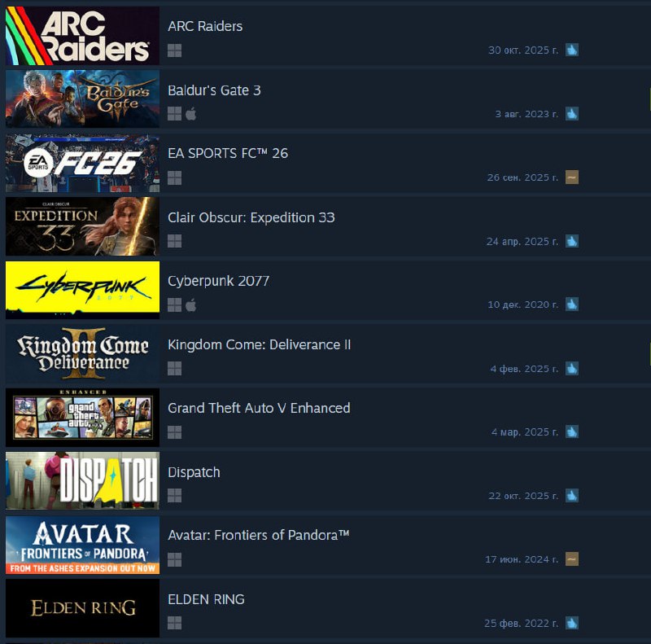
Task: Open the Grand Theft Auto V Enhanced title
Action: coord(259,408)
